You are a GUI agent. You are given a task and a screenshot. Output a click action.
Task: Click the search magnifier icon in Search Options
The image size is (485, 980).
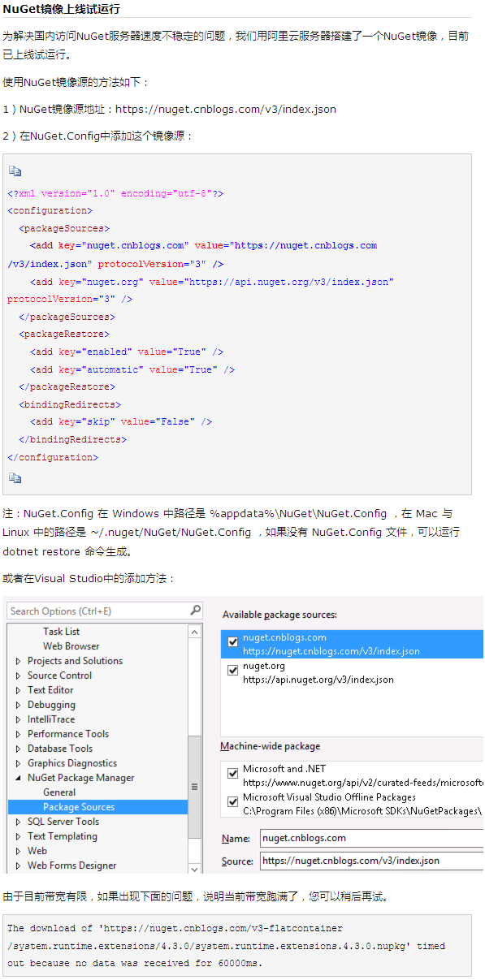(195, 610)
